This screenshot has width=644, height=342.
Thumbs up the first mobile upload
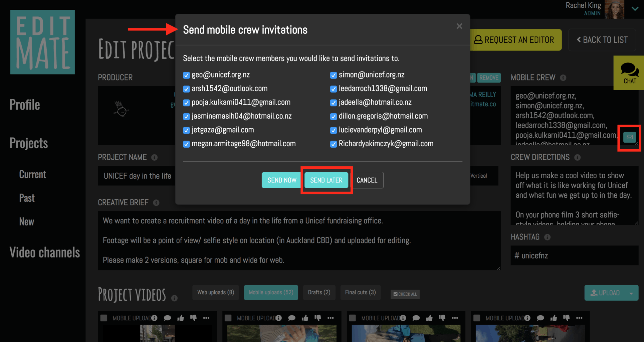pos(181,318)
